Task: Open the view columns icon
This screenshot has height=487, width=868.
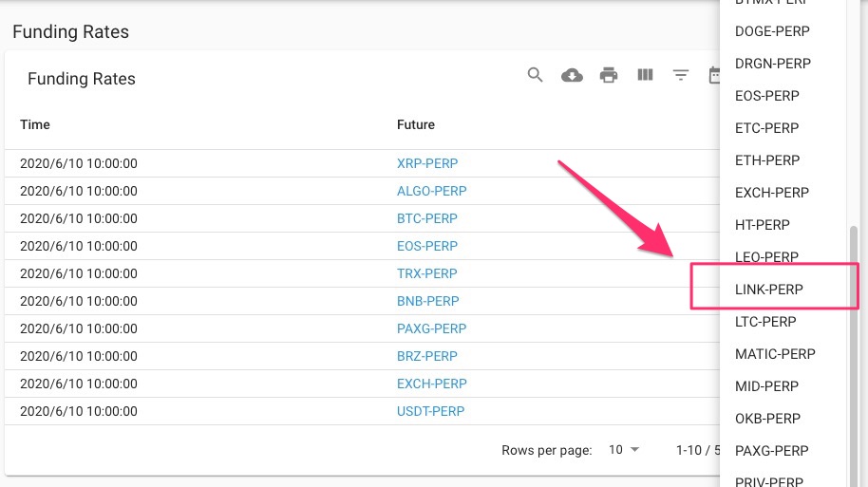Action: [x=645, y=75]
